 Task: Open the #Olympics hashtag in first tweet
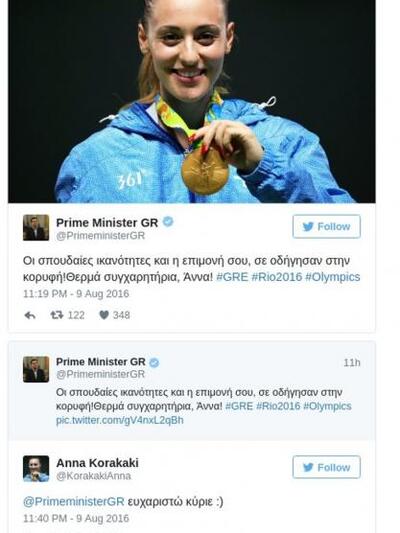click(332, 277)
